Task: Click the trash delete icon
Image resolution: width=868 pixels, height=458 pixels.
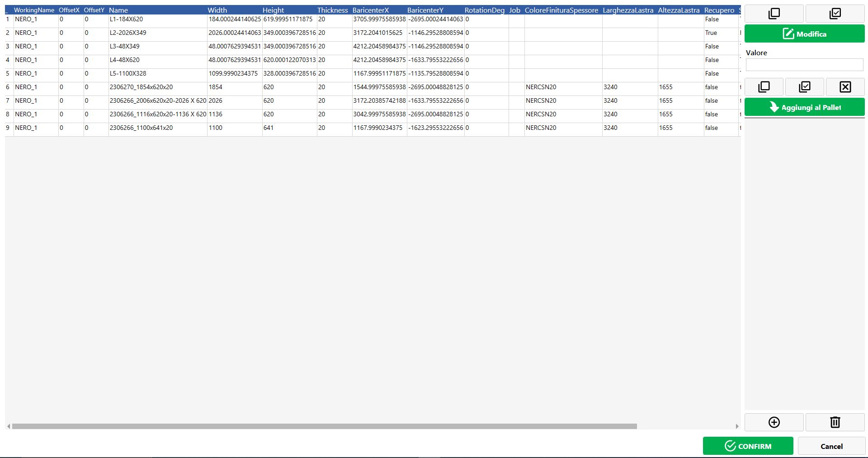Action: coord(835,422)
